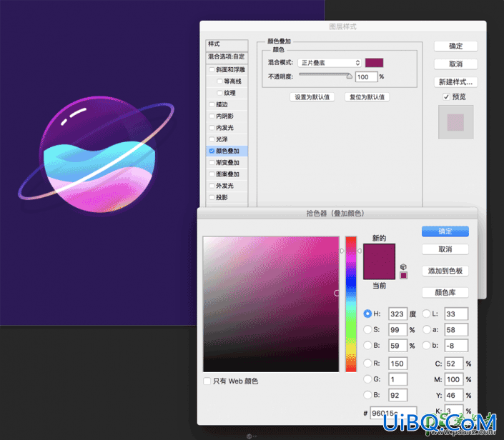Enable 渐变叠加 checkbox
The image size is (504, 440).
click(212, 163)
